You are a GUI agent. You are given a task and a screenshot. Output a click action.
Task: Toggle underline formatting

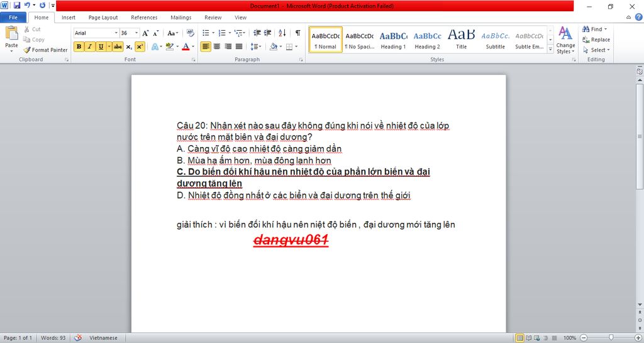tap(101, 46)
